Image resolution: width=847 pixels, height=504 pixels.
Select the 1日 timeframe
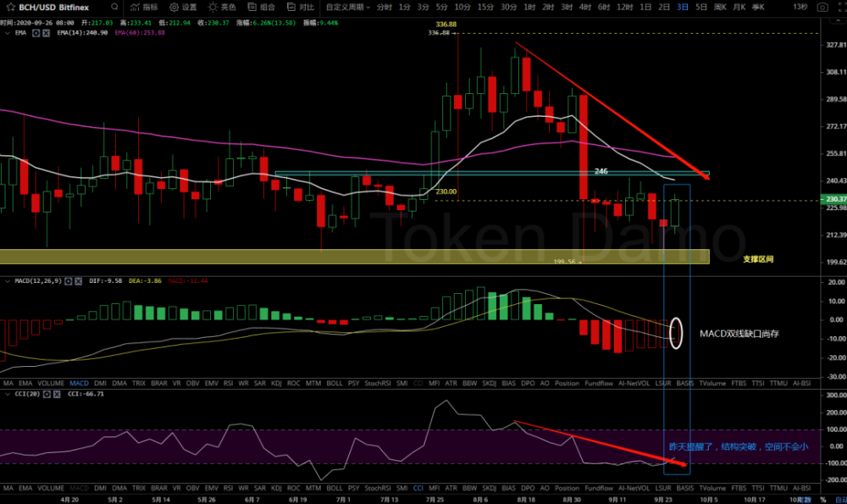645,7
